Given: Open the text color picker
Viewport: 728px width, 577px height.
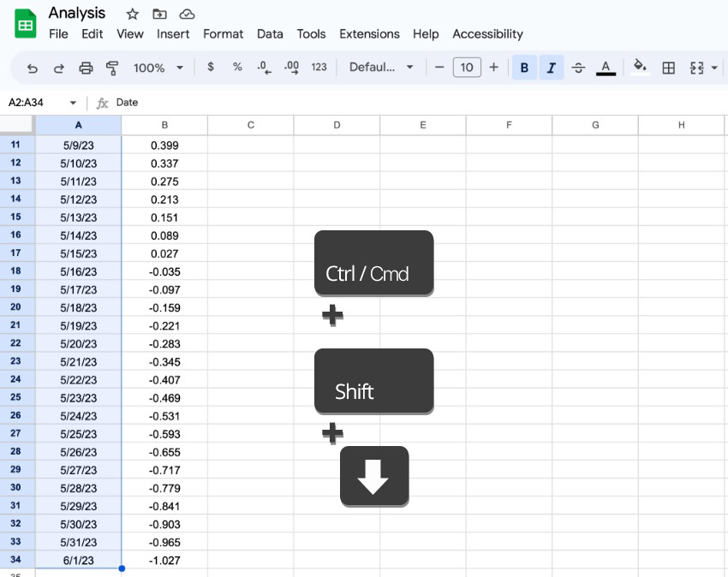Looking at the screenshot, I should pos(606,67).
